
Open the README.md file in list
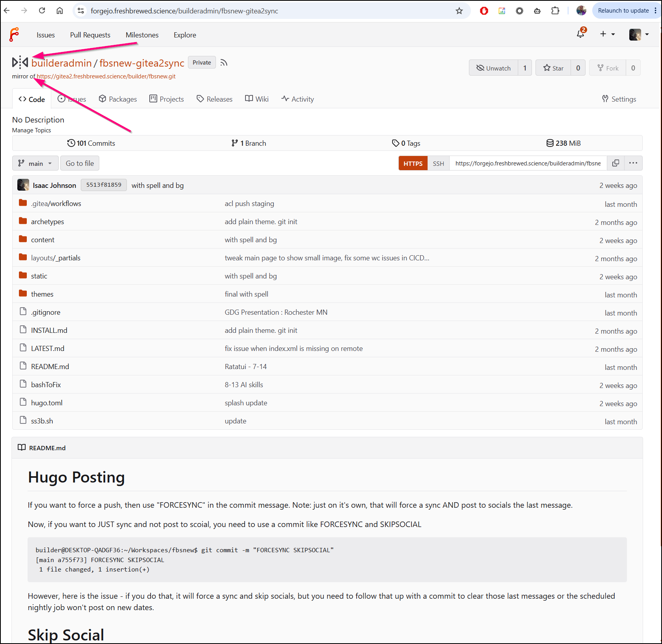(x=50, y=367)
